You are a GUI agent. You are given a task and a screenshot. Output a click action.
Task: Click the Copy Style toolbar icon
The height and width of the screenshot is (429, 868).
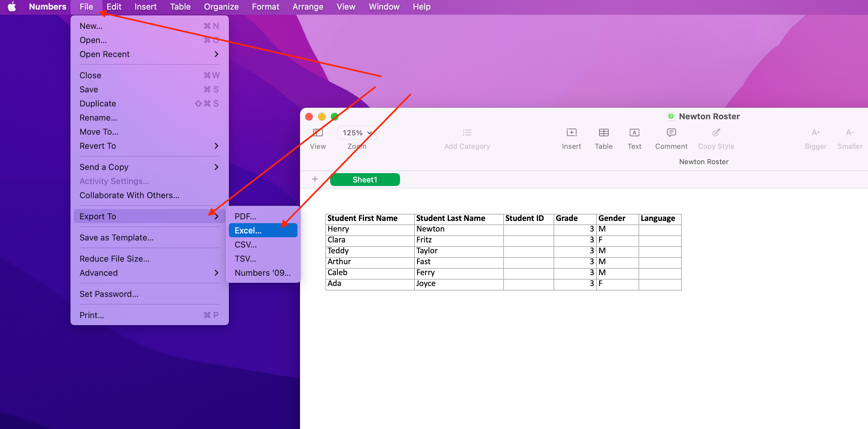point(716,133)
